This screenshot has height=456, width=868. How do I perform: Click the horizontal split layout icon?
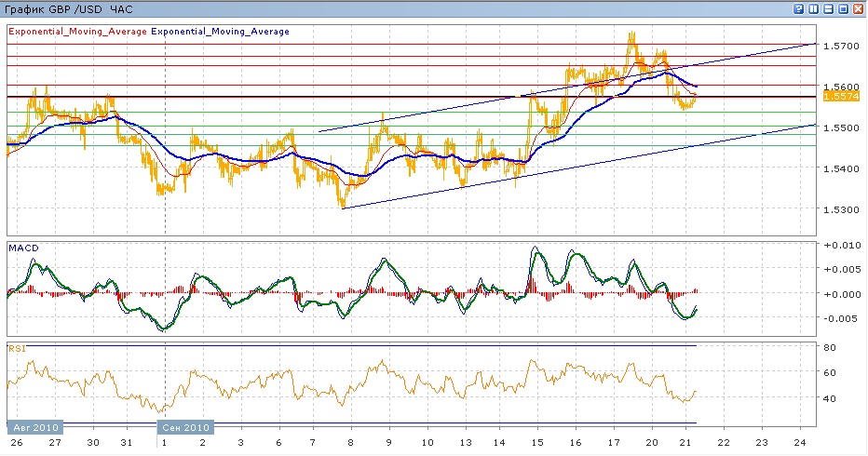click(827, 8)
